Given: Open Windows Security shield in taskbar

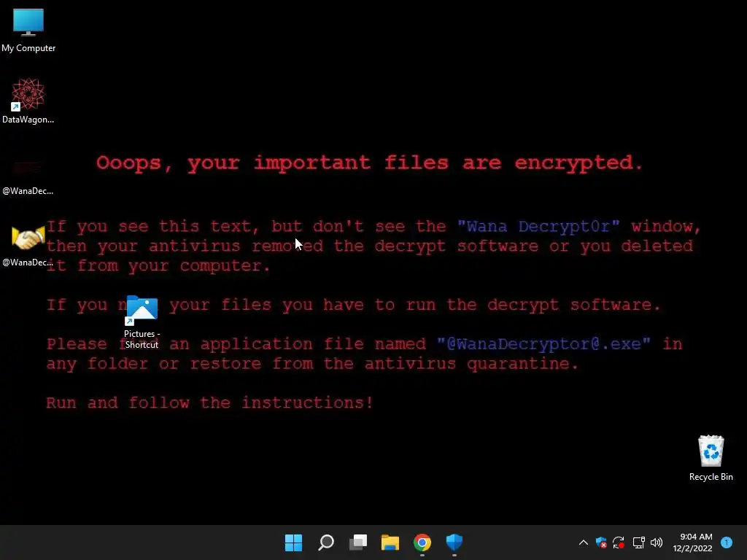Looking at the screenshot, I should tap(454, 542).
